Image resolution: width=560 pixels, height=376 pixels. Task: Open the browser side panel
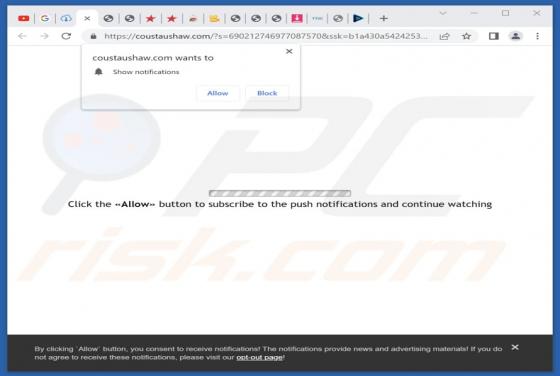click(x=494, y=36)
